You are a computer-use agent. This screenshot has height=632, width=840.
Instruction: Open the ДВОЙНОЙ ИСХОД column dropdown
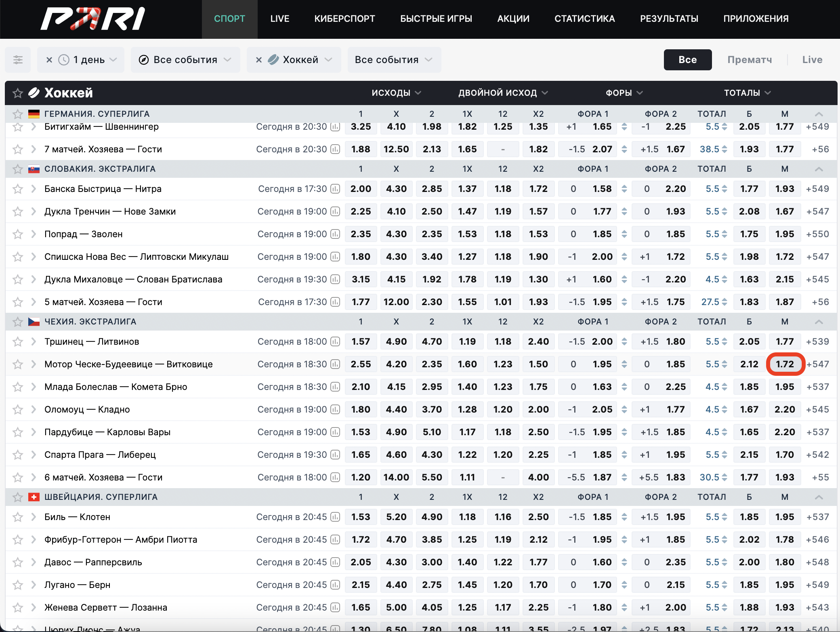click(503, 93)
